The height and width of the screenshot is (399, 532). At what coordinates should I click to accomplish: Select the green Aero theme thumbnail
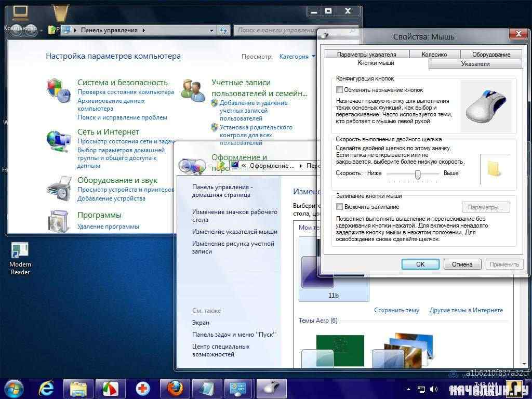332,351
